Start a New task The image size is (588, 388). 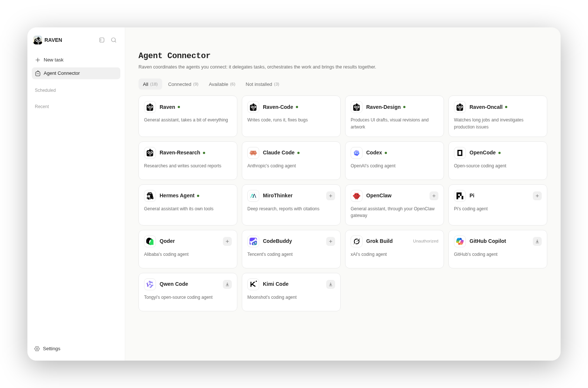tap(76, 60)
